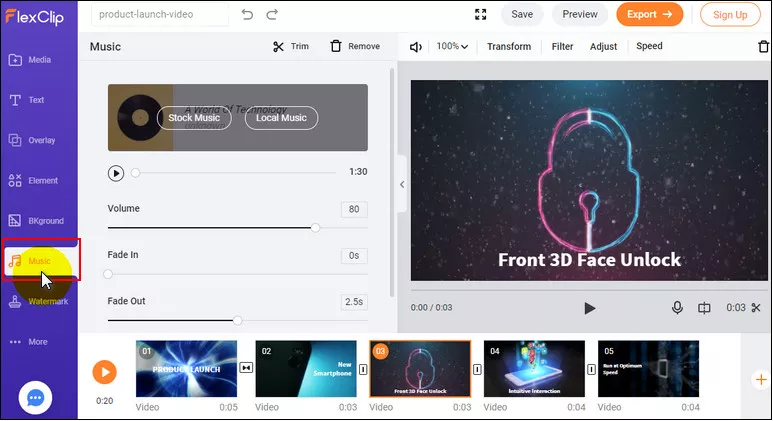773x421 pixels.
Task: Play the whole storyboard with orange button
Action: tap(105, 372)
